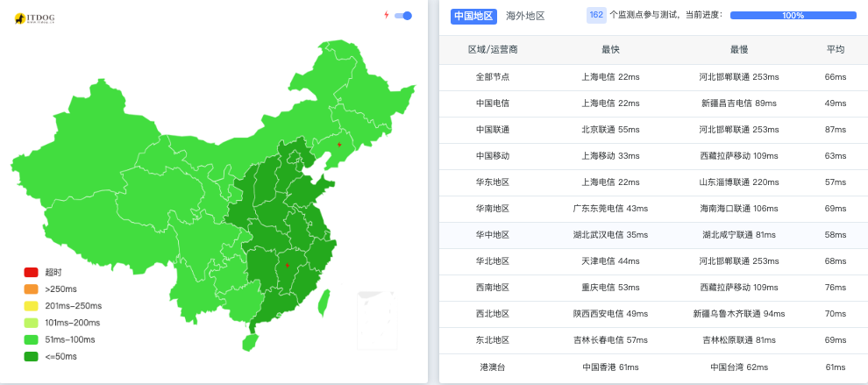868x385 pixels.
Task: Click the 最慢 column header
Action: click(x=739, y=50)
